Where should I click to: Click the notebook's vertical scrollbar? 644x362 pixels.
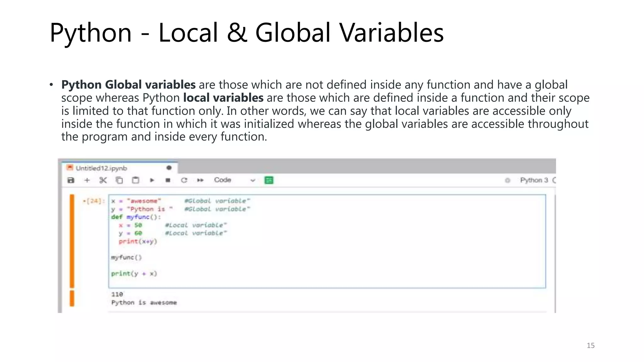click(555, 253)
